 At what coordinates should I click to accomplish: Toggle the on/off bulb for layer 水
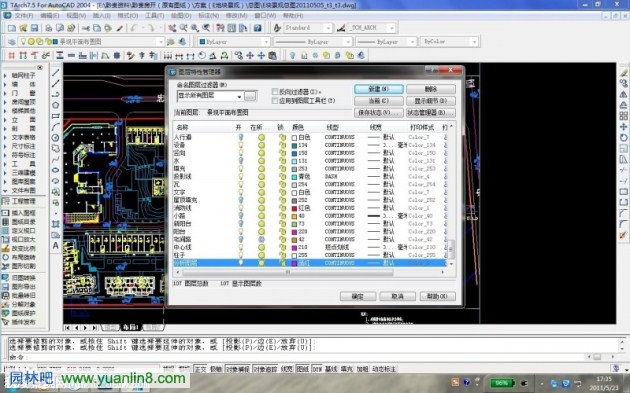[x=241, y=161]
